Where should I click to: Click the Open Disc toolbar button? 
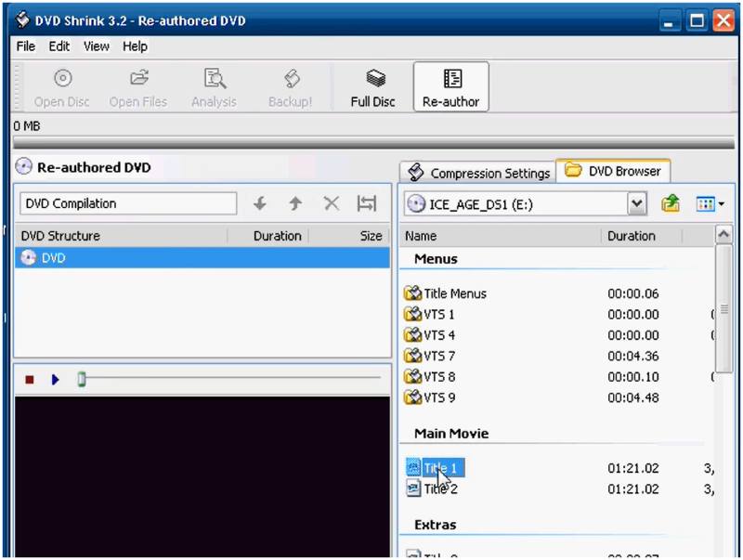click(x=61, y=88)
